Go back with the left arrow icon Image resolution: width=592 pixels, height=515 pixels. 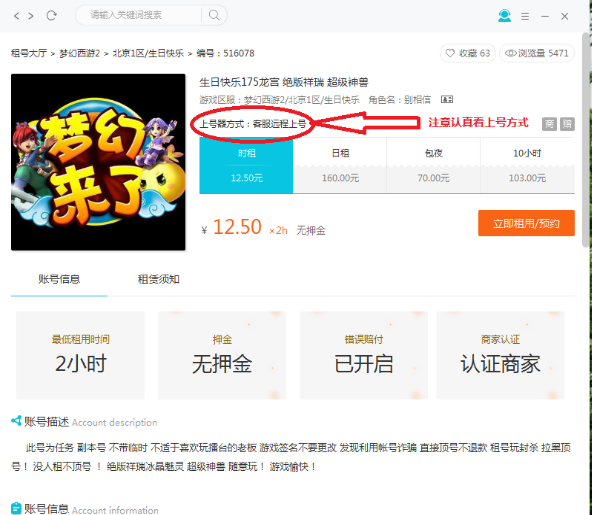click(x=16, y=16)
